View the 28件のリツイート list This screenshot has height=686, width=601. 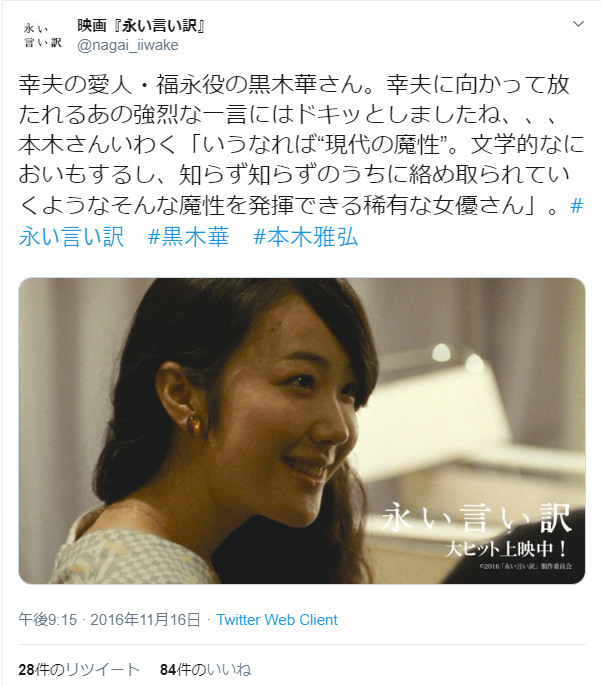[x=79, y=669]
